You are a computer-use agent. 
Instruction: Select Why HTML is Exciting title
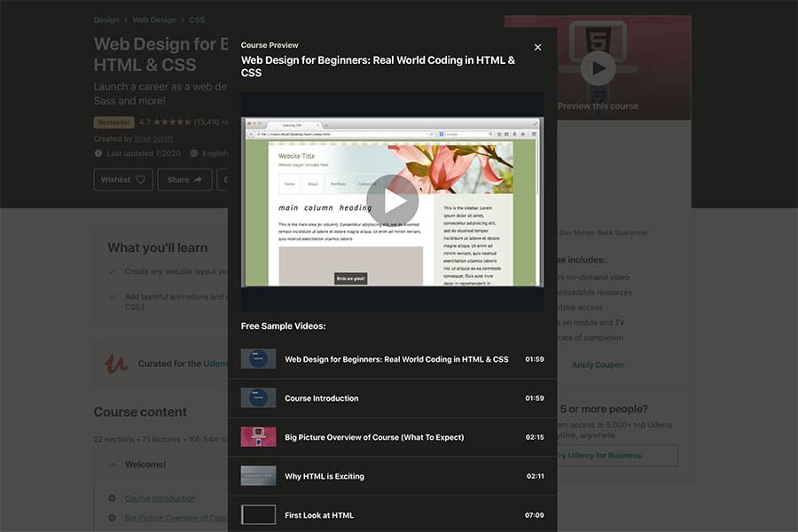coord(325,476)
